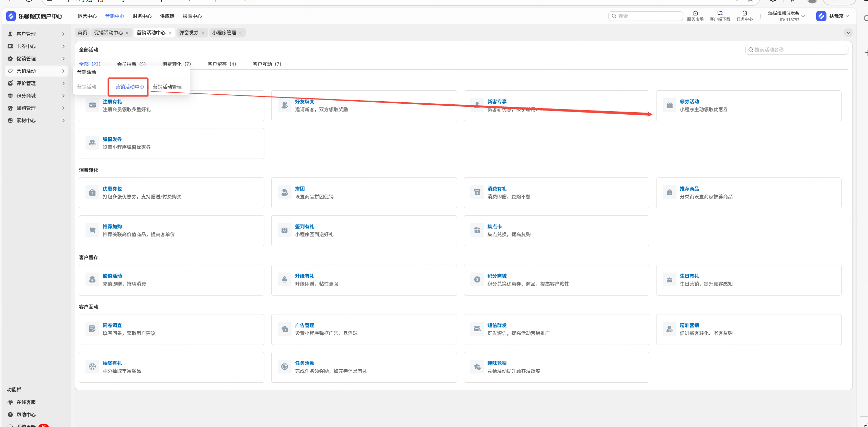This screenshot has width=868, height=427.
Task: Click the 签到有礼 calendar icon
Action: pos(285,230)
